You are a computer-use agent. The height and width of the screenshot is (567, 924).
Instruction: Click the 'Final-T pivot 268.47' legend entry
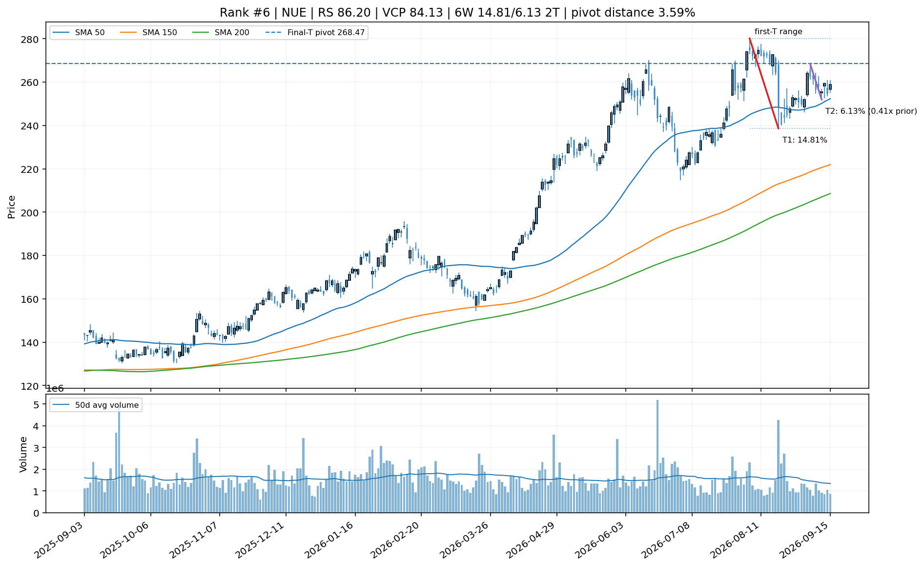(315, 33)
